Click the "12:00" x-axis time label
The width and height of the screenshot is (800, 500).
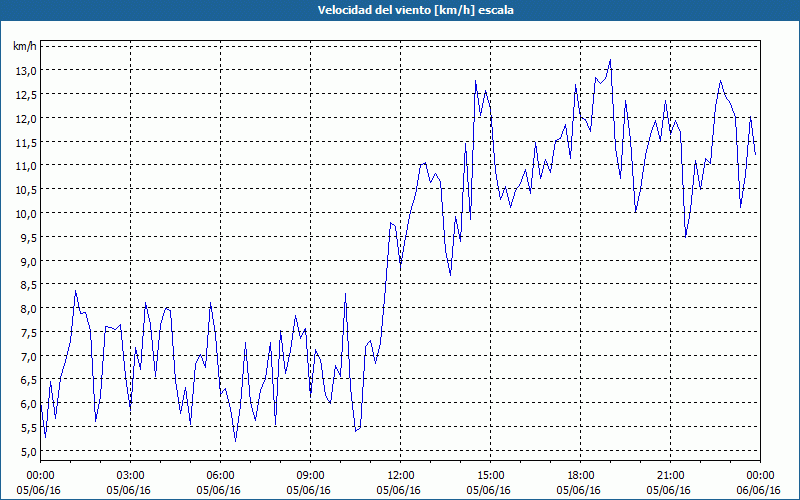[x=401, y=476]
